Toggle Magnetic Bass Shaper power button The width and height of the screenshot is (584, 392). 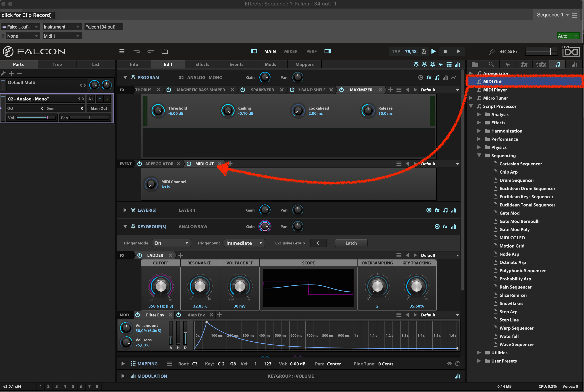[169, 90]
